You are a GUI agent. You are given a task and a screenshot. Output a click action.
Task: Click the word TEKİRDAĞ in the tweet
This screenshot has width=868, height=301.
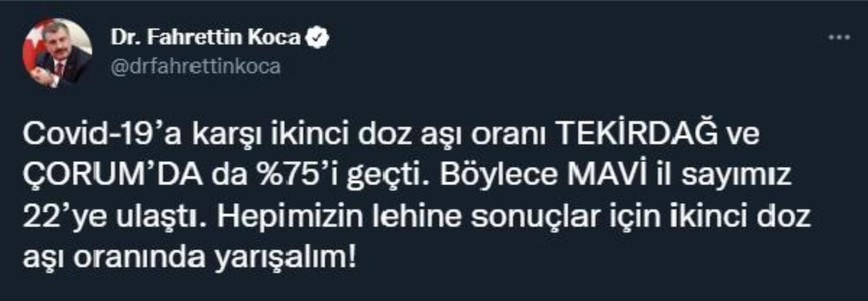click(638, 134)
